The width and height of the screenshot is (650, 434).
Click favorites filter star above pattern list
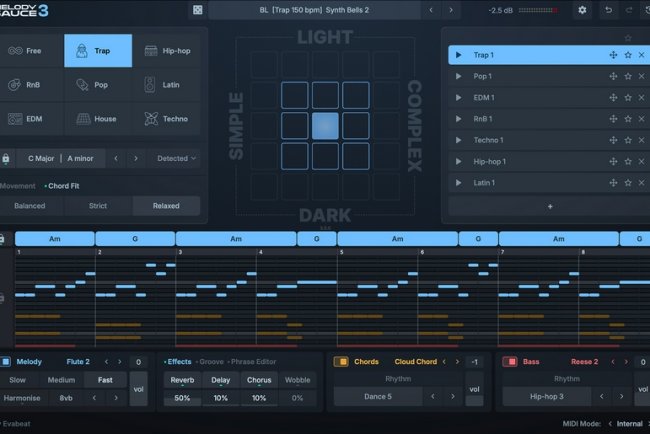pos(628,38)
